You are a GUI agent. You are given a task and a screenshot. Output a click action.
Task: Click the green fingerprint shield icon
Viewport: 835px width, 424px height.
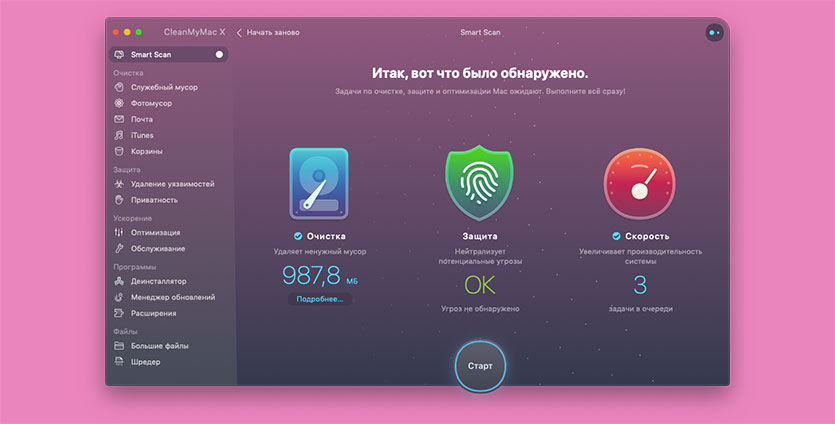tap(479, 183)
